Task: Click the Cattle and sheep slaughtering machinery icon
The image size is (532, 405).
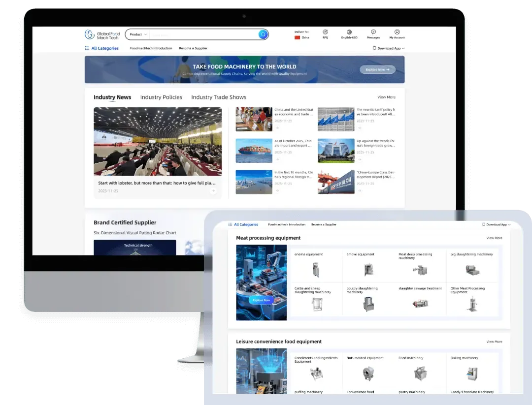Action: click(x=317, y=304)
